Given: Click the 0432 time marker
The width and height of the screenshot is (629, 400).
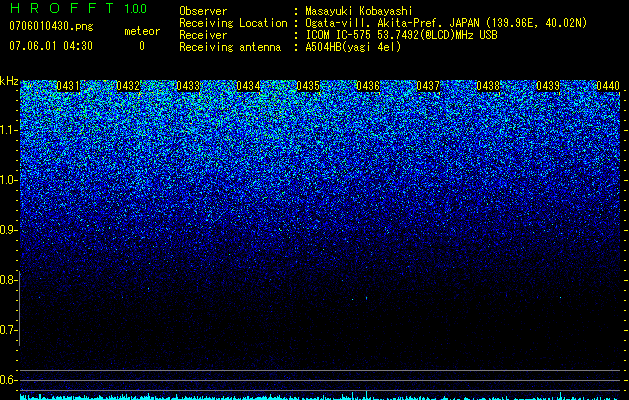Looking at the screenshot, I should (128, 86).
